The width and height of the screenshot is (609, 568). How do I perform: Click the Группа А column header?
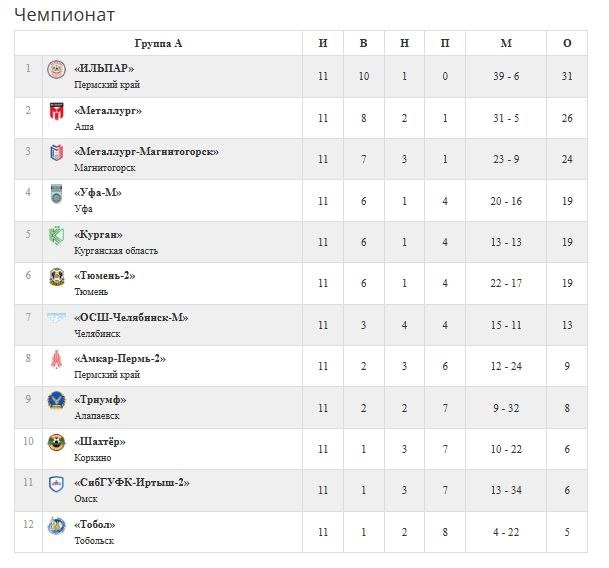pos(158,43)
